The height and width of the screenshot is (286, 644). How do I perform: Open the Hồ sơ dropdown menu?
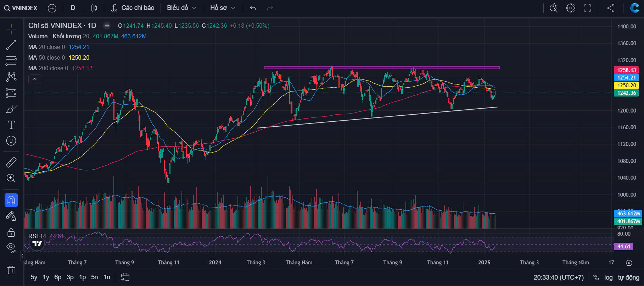click(x=222, y=8)
